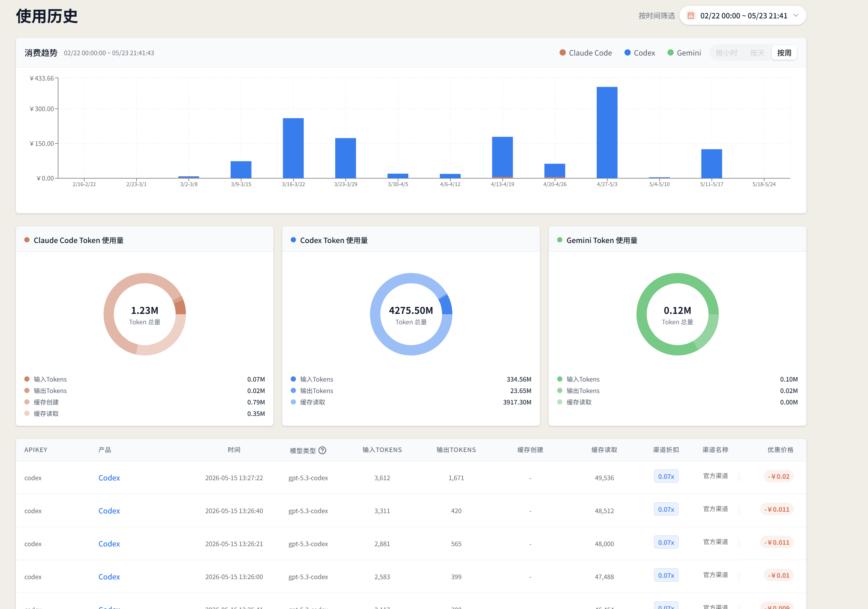
Task: Click the 输入TOKENS column header
Action: [x=382, y=450]
